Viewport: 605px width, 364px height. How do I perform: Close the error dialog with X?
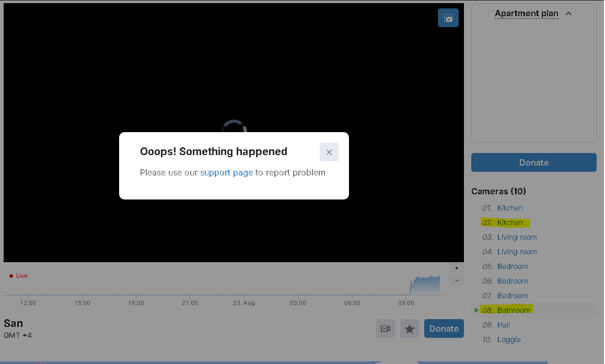click(x=329, y=152)
